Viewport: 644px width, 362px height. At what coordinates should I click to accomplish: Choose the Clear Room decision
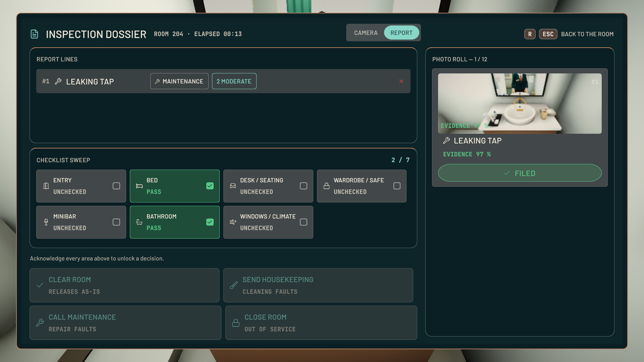[124, 285]
